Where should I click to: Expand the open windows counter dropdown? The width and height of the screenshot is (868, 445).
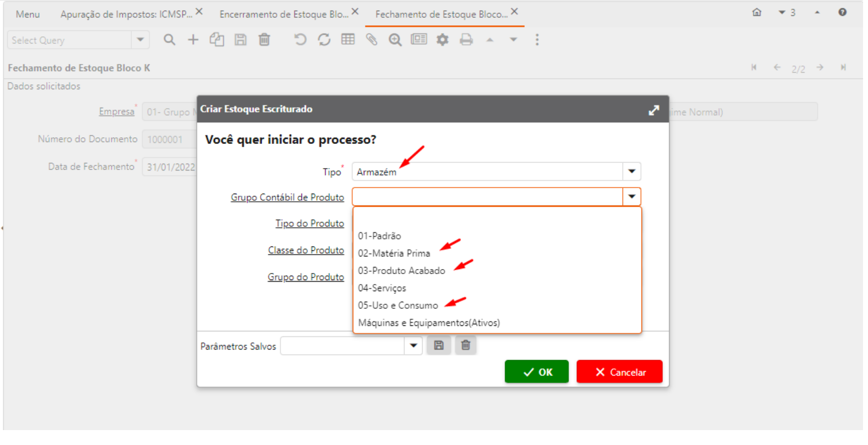786,12
